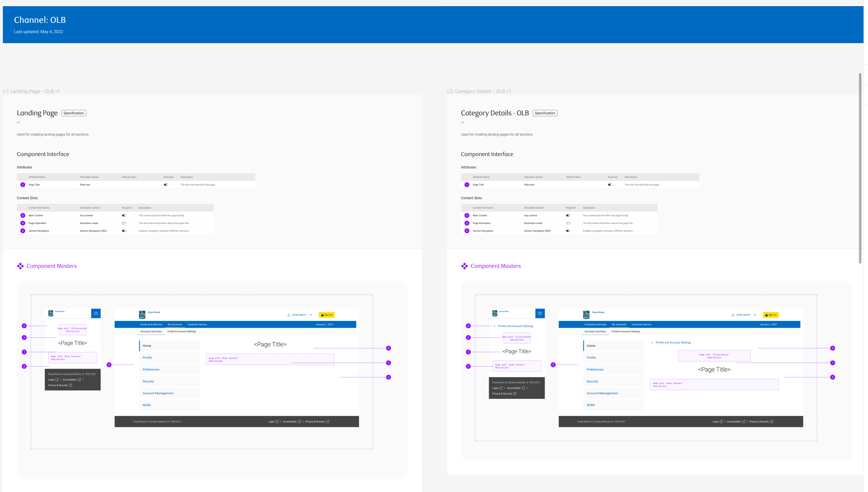Toggle Required switch for Page Illustration in Landing Page slots
The height and width of the screenshot is (492, 868).
tap(124, 223)
